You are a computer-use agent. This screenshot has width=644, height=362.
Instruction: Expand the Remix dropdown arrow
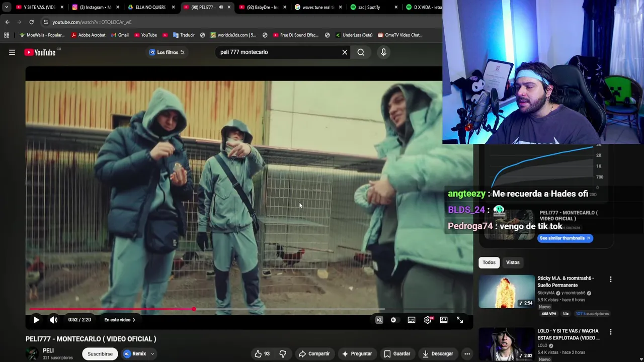coord(152,354)
